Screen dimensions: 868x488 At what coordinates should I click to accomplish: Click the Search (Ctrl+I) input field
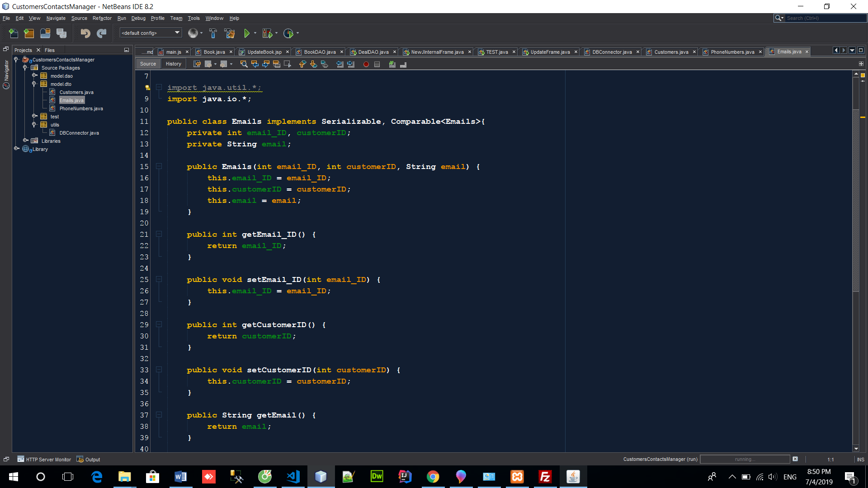[825, 18]
